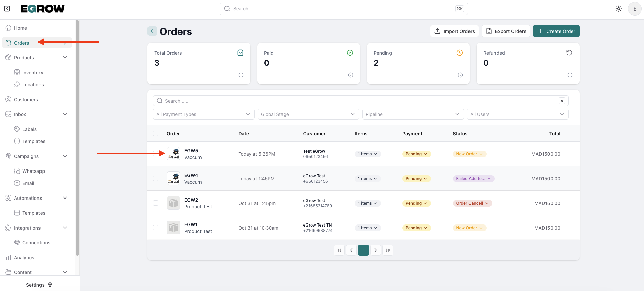Go to last page using double-arrow icon
The image size is (644, 291).
tap(387, 250)
